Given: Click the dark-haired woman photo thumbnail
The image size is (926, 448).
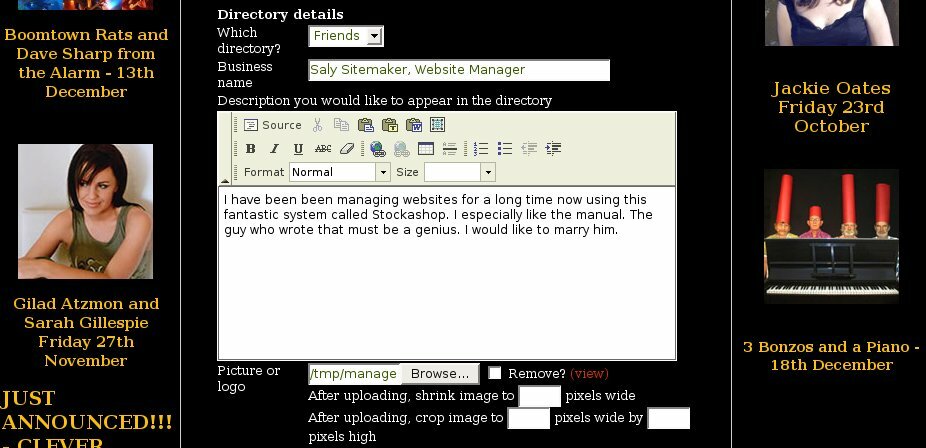Looking at the screenshot, I should (86, 211).
